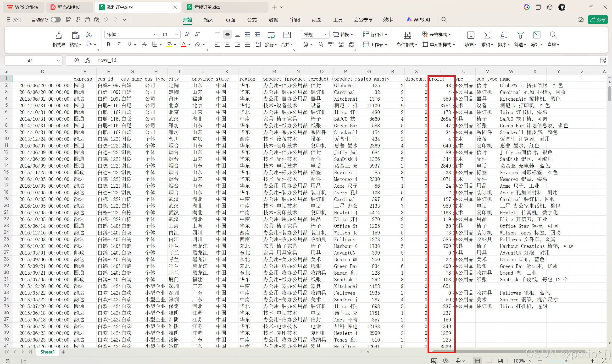Open the font name 宋体 dropdown
This screenshot has height=364, width=612.
[155, 35]
